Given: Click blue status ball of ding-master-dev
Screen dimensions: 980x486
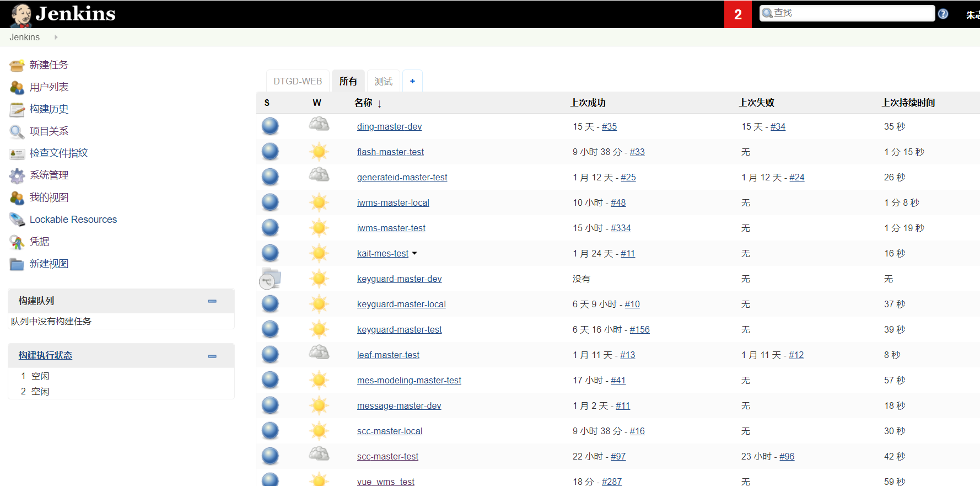Looking at the screenshot, I should pos(270,126).
